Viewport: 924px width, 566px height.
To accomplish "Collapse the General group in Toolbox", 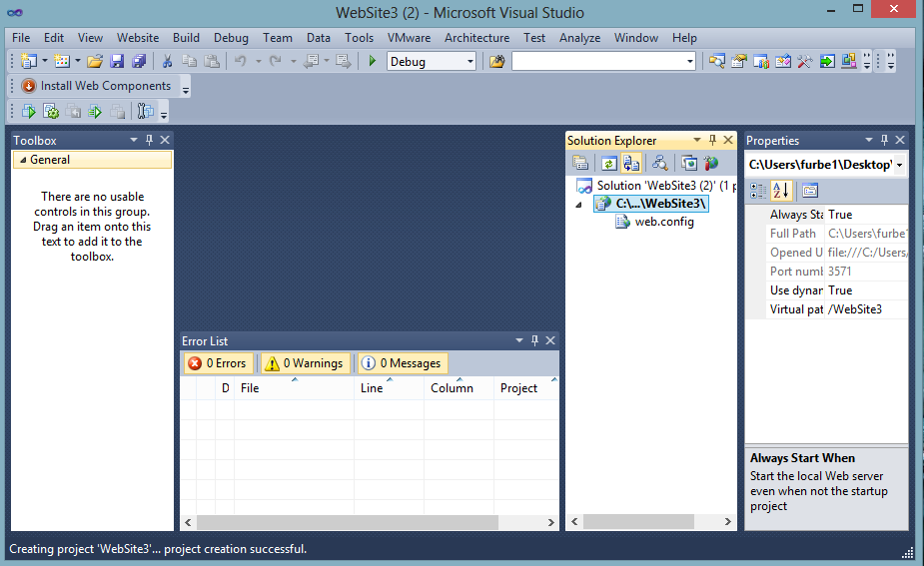I will pos(23,160).
